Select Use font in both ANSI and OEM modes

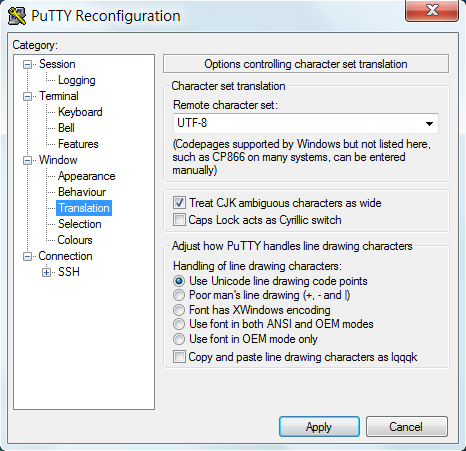click(179, 324)
